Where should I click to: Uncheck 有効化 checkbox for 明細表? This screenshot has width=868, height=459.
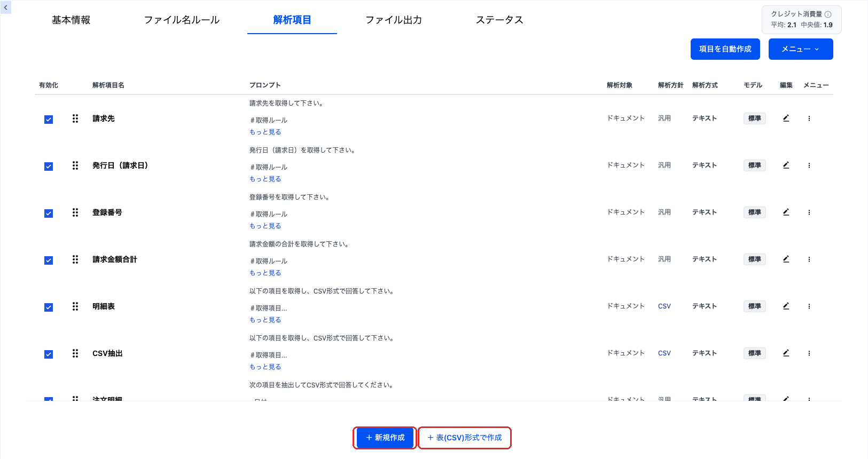(49, 307)
